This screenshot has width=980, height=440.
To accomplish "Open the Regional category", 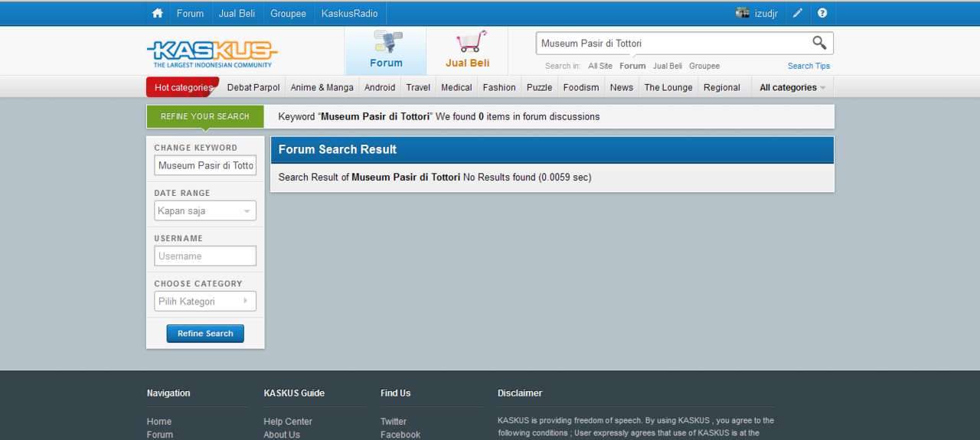I will tap(722, 87).
